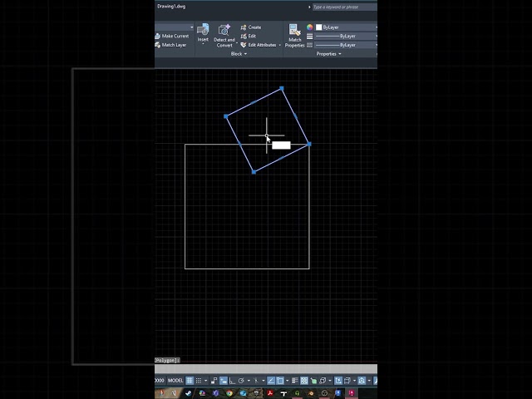Open 3D object snap dropdown arrow

330,381
